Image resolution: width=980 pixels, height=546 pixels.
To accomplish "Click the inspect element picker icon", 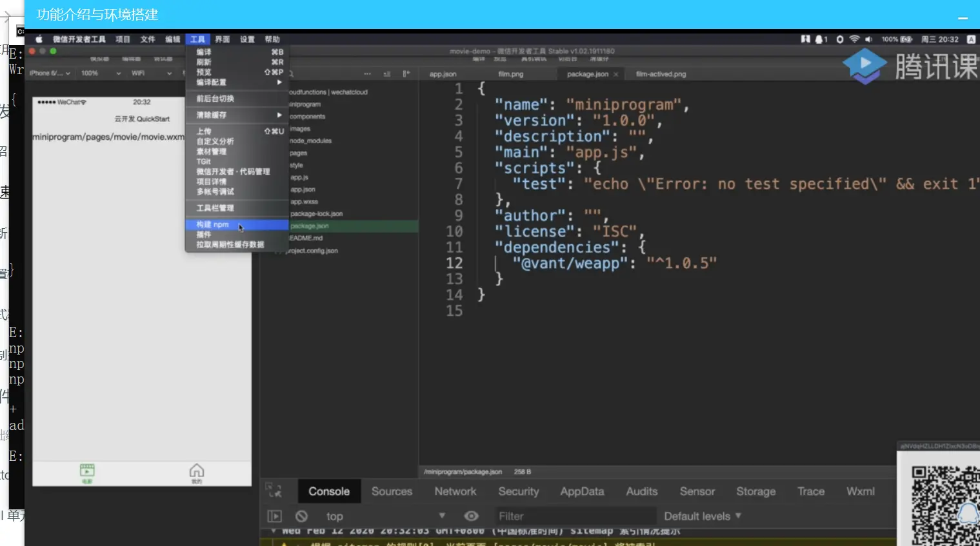I will [274, 491].
